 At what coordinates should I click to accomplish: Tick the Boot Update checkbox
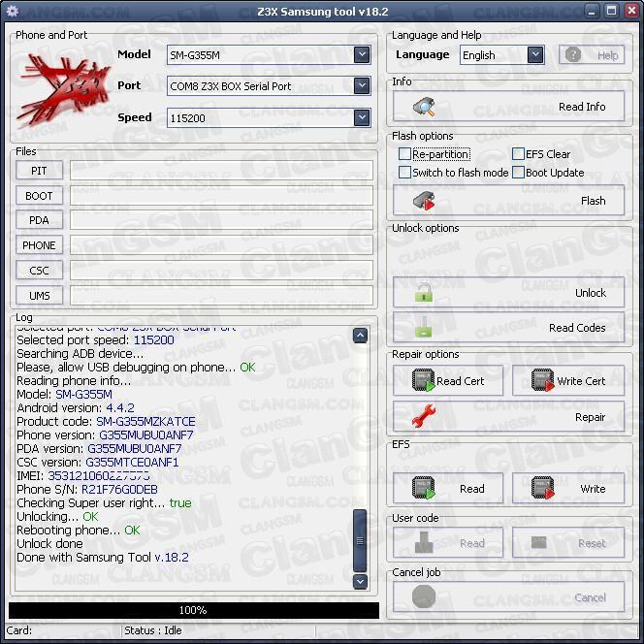coord(518,172)
